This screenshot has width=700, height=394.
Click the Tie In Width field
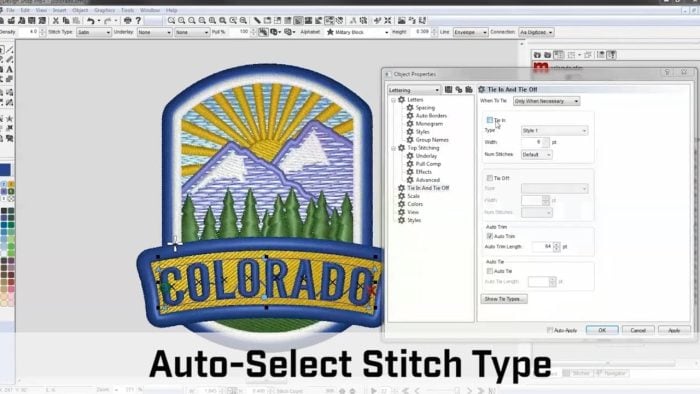pyautogui.click(x=532, y=142)
